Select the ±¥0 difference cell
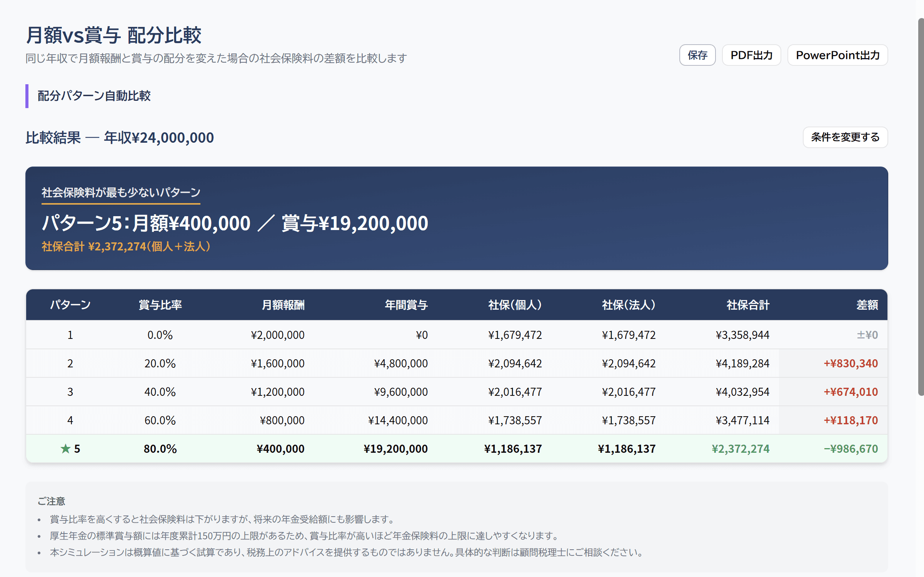Viewport: 924px width, 577px height. pos(867,335)
